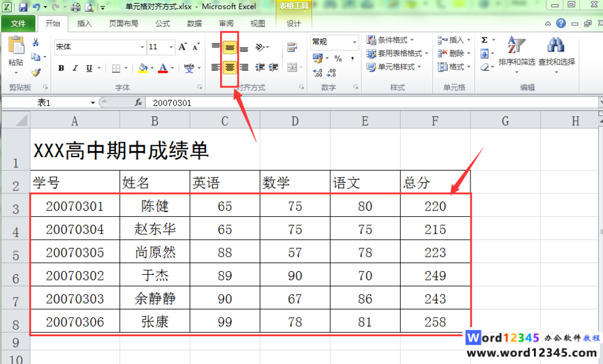Click the AutoSum sigma icon
603x364 pixels.
click(485, 40)
